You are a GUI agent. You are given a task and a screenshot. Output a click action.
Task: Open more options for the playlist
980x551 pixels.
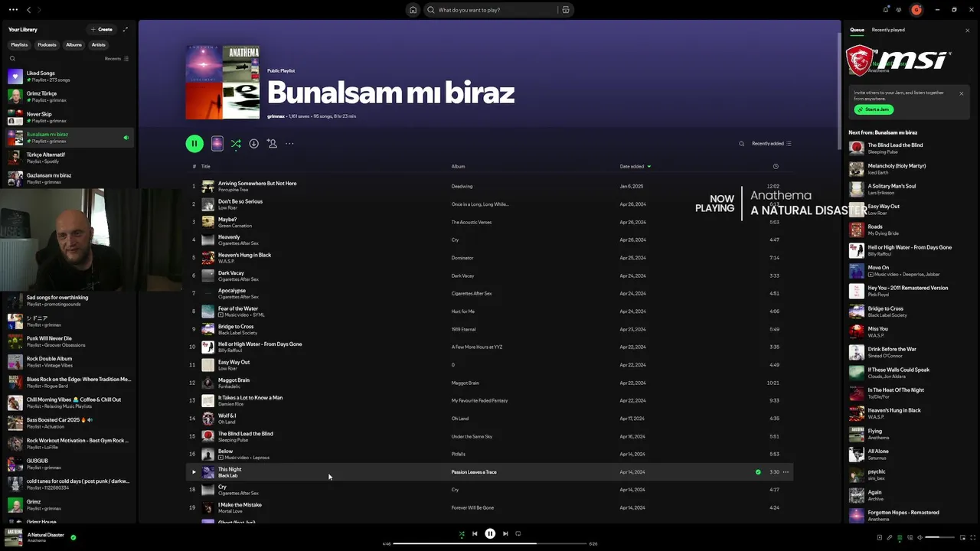click(x=289, y=143)
